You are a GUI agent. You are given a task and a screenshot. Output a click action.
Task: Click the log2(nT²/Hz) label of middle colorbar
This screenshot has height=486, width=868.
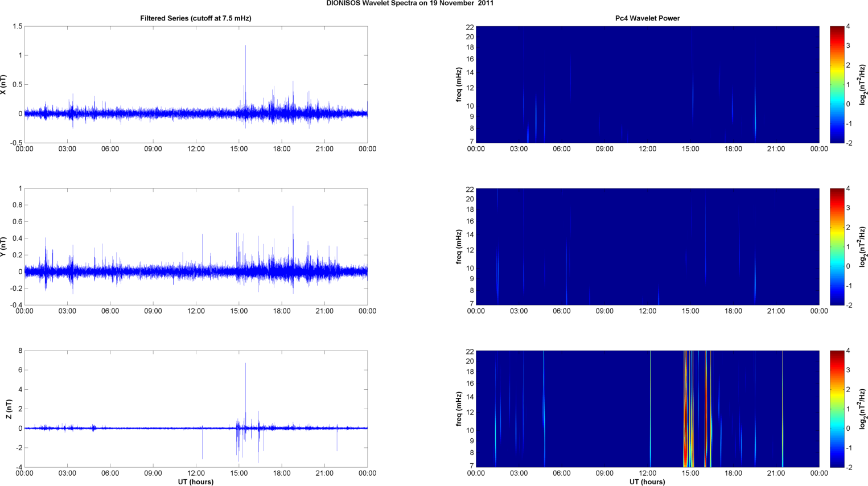click(862, 246)
